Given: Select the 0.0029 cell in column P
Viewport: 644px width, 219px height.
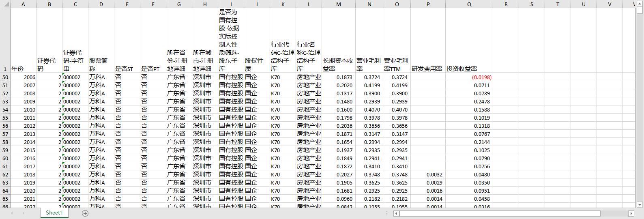Looking at the screenshot, I should [x=428, y=182].
